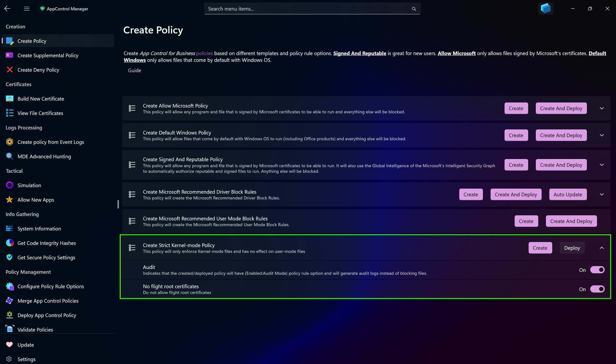The width and height of the screenshot is (616, 364).
Task: Expand the Default Windows Policy options
Action: coord(602,135)
